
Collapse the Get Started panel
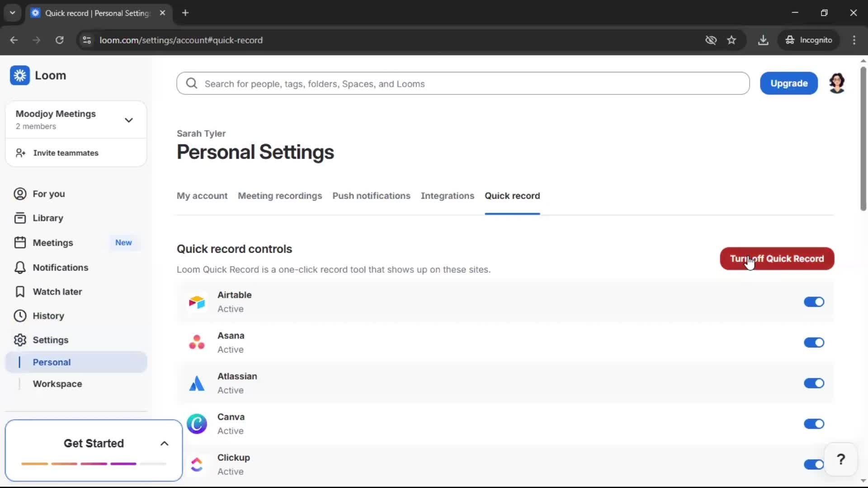point(164,443)
